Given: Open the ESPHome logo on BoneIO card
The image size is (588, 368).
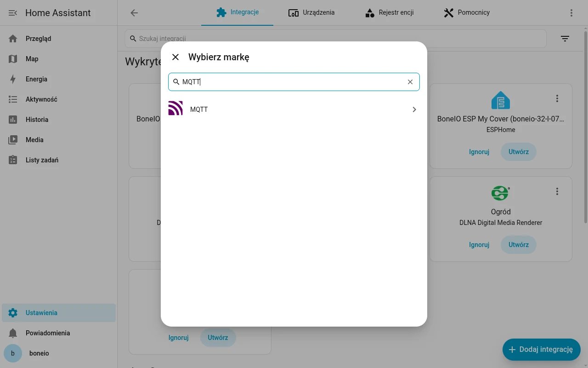Looking at the screenshot, I should [501, 100].
